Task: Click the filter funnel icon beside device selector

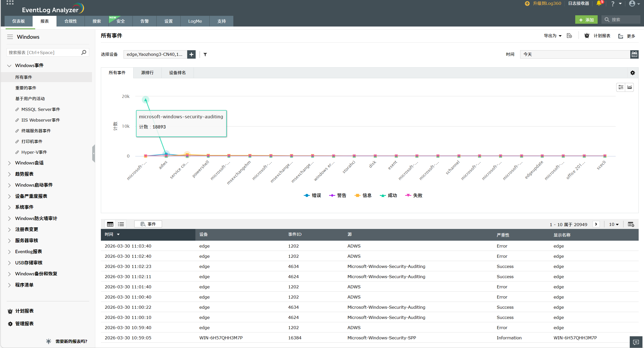Action: (205, 54)
